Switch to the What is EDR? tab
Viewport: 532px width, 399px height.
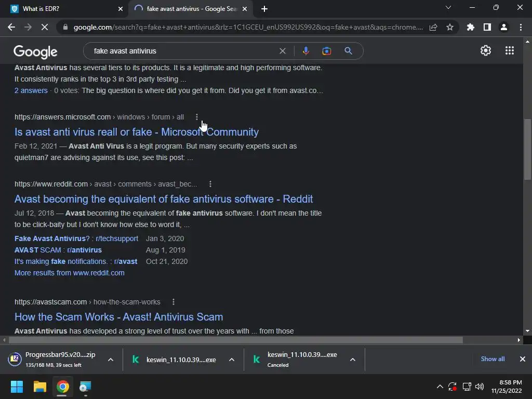[64, 9]
